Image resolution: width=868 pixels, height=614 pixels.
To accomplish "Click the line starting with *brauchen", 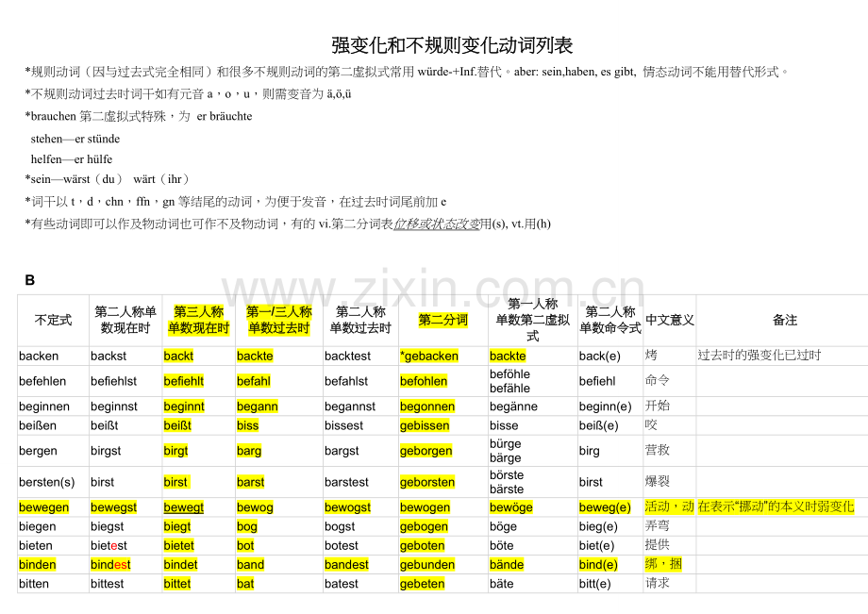I will pyautogui.click(x=137, y=115).
